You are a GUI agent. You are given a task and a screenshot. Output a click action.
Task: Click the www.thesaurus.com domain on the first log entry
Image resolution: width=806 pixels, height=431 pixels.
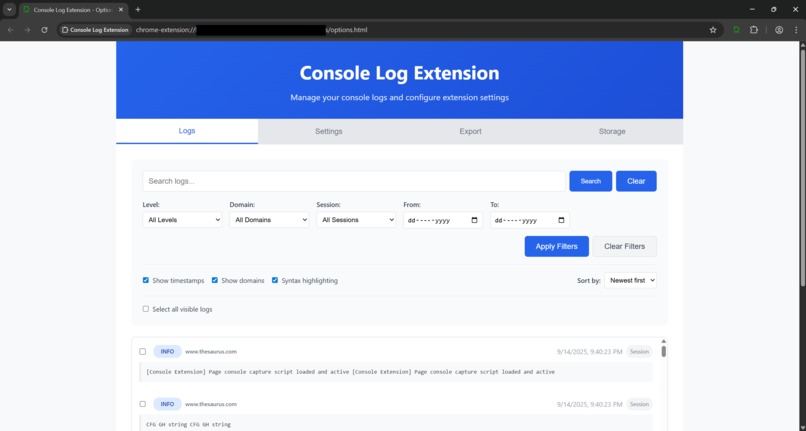pos(211,352)
